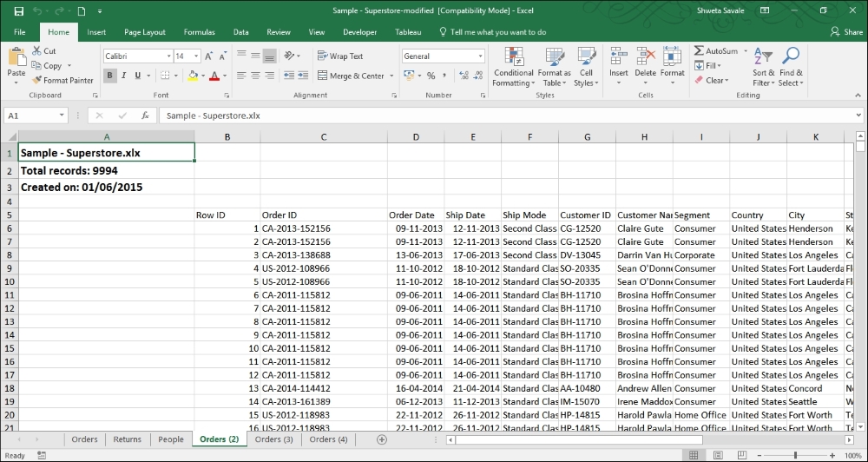Click Zoom In plus on the zoom slider
This screenshot has height=462, width=868.
pyautogui.click(x=834, y=455)
